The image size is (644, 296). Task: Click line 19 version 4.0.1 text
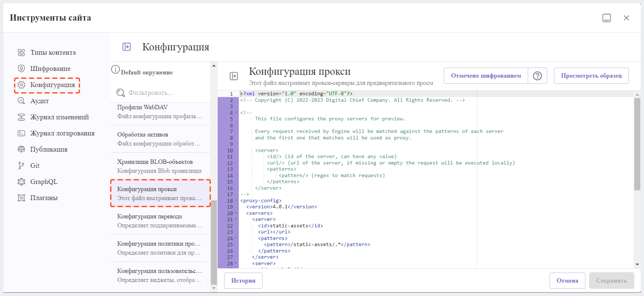coord(281,207)
